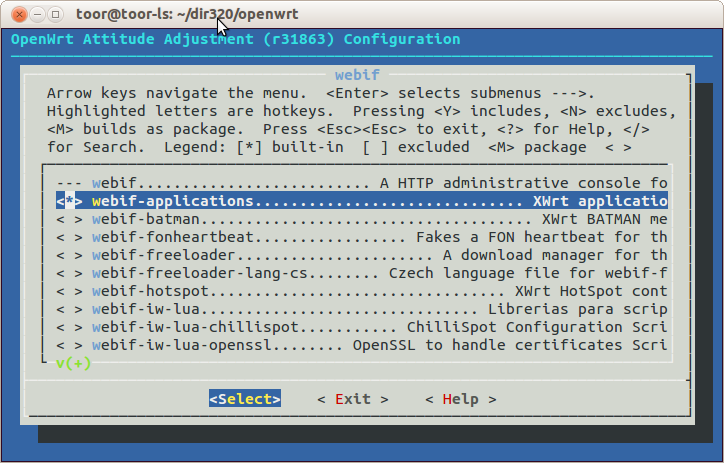Click 'Fakes a FON heartbeat' description
Screen dimensions: 724x463
[x=510, y=237]
